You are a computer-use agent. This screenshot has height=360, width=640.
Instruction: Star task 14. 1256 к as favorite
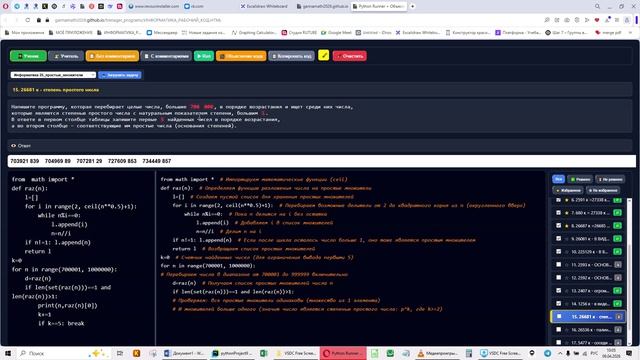tap(567, 304)
